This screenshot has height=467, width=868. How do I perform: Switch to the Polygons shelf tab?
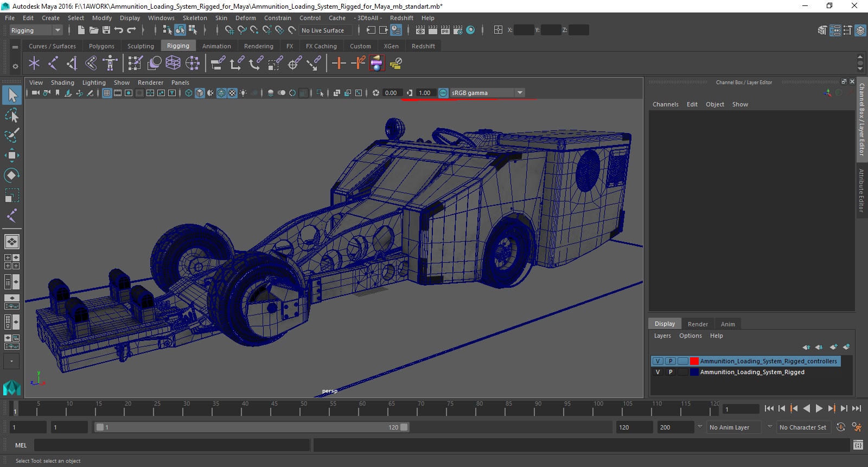point(101,46)
